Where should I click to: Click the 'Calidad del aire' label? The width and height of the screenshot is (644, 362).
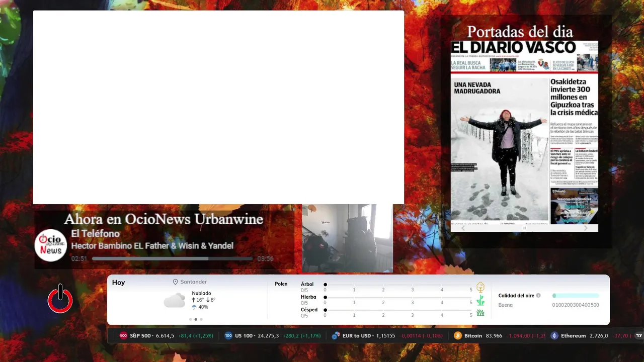[x=516, y=296]
